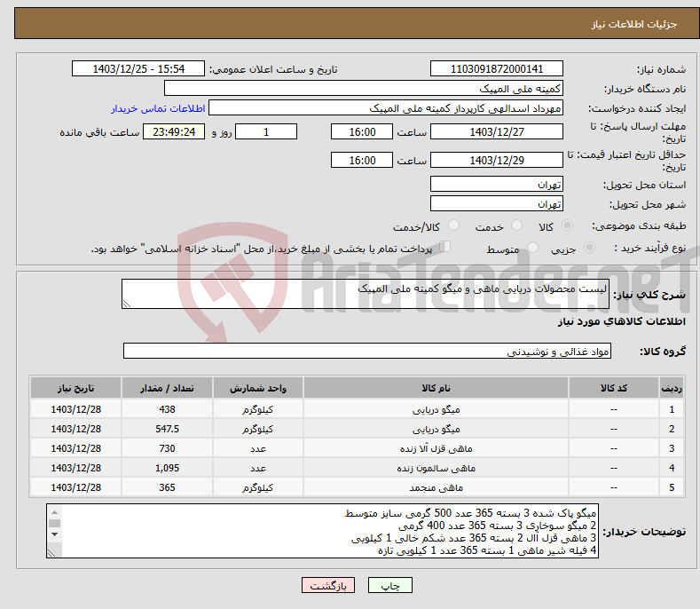The height and width of the screenshot is (609, 700).
Task: Click the response deadline date 1403/12/27
Action: (x=497, y=131)
